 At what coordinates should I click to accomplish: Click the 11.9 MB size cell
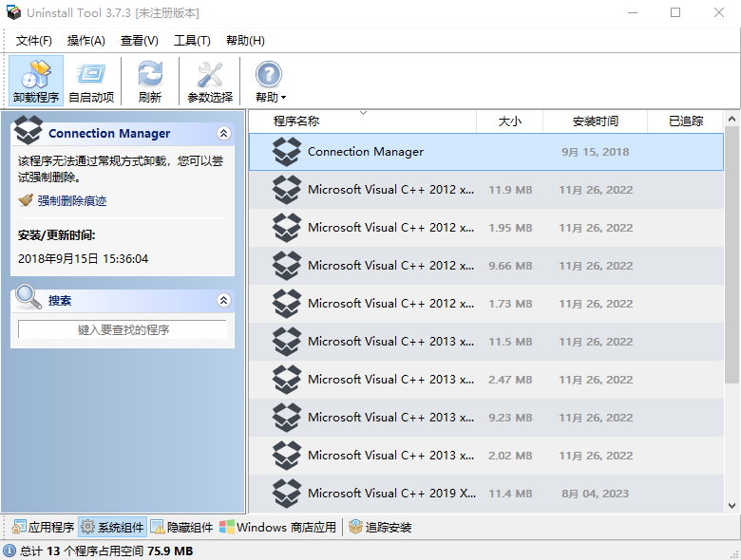[x=510, y=190]
